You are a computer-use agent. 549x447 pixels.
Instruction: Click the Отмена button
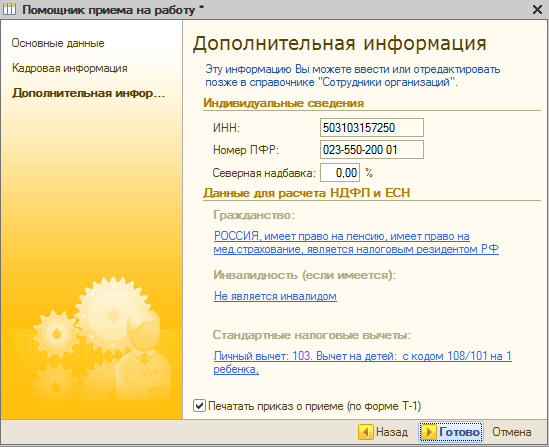(512, 432)
